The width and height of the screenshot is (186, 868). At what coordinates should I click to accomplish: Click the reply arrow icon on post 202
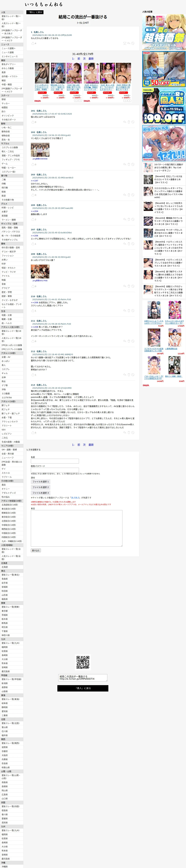point(125,164)
